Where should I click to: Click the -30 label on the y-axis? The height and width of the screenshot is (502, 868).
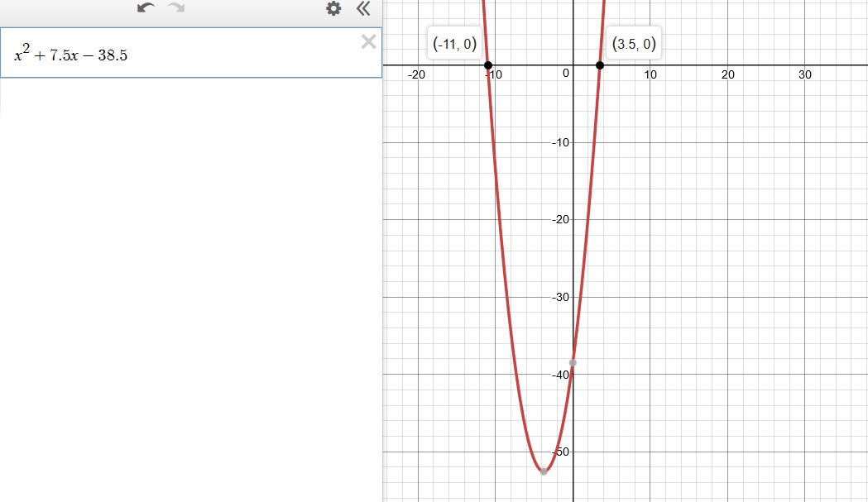(x=561, y=297)
